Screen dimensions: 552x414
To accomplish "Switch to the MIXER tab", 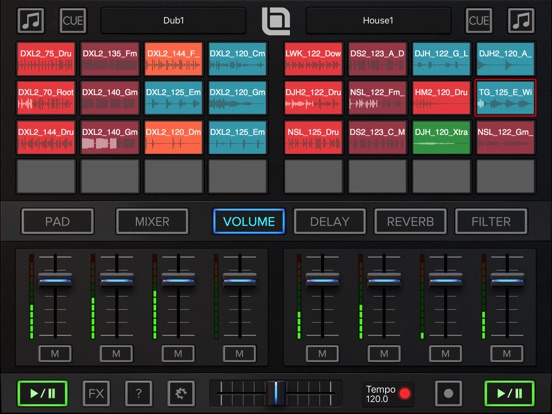I will coord(152,221).
